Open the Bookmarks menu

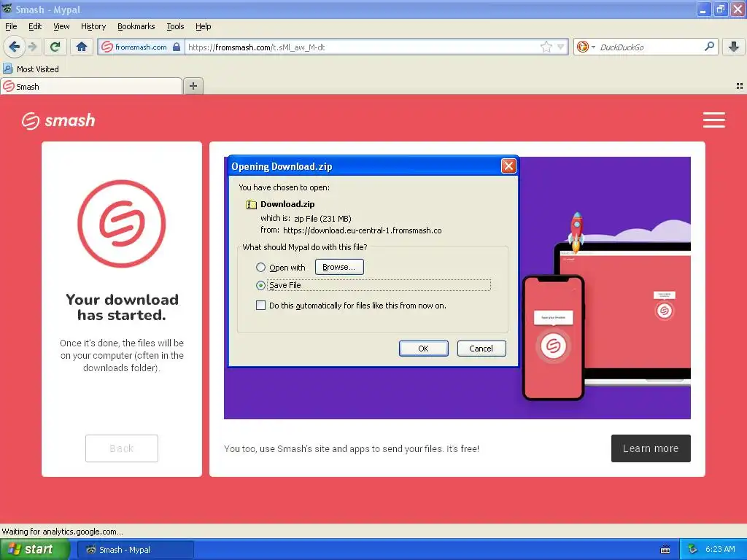coord(136,26)
